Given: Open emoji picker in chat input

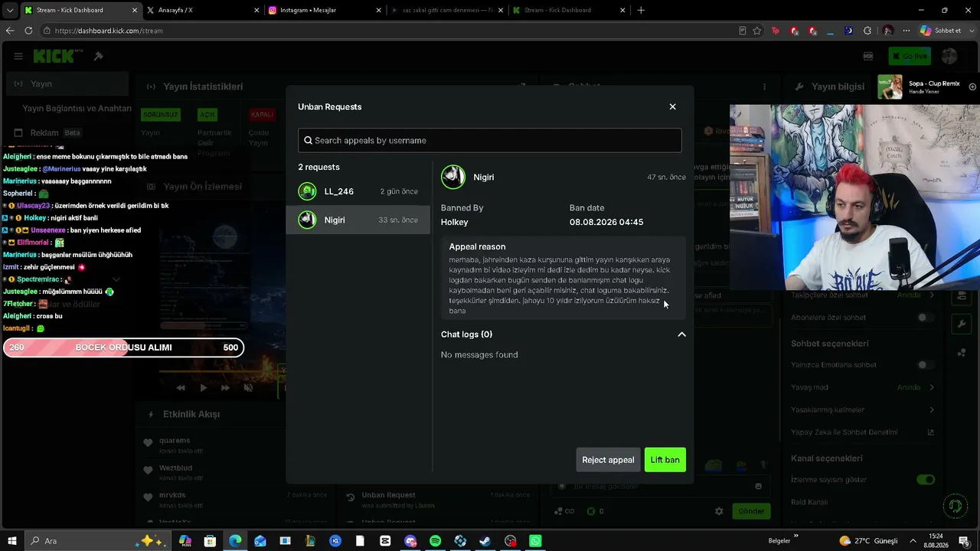Looking at the screenshot, I should (758, 486).
